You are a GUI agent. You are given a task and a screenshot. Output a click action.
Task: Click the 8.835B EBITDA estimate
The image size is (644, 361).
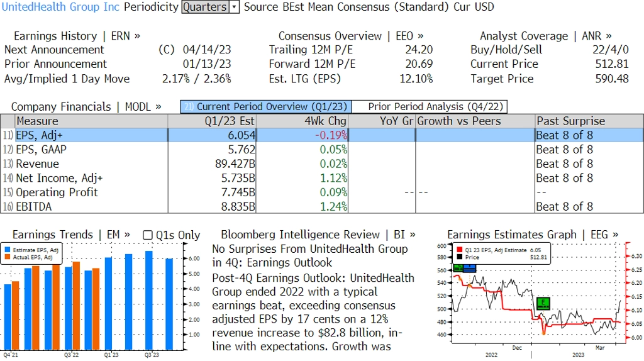(x=238, y=206)
